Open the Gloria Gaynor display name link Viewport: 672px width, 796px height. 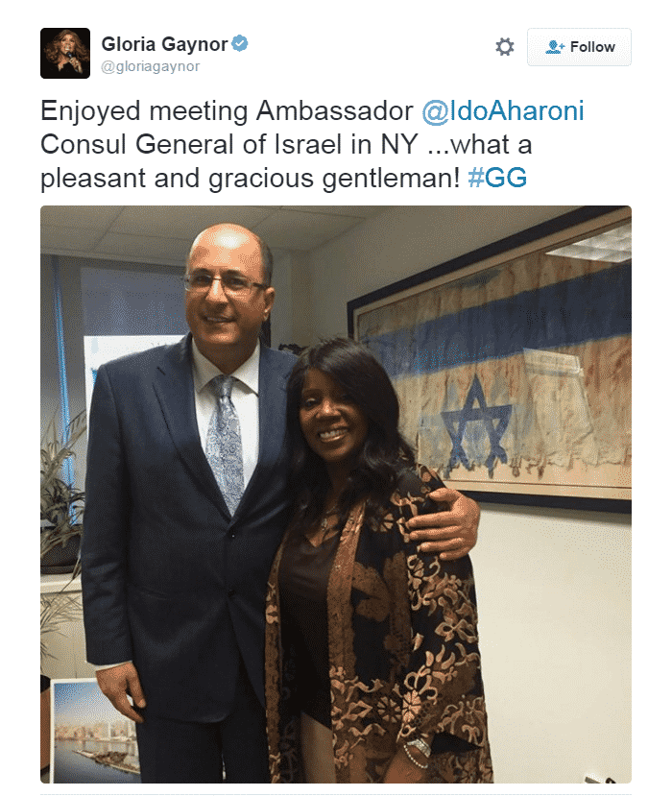click(x=164, y=44)
